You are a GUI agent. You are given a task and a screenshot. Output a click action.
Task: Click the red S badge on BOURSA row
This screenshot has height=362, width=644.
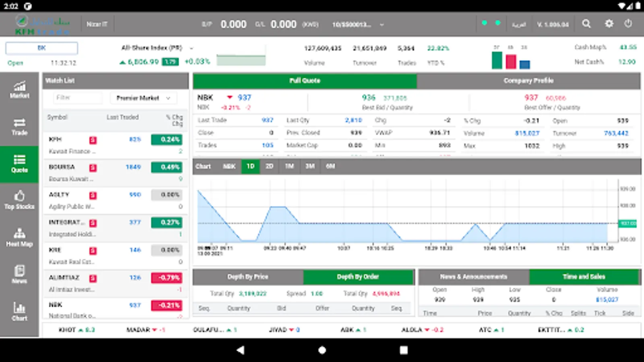(93, 168)
